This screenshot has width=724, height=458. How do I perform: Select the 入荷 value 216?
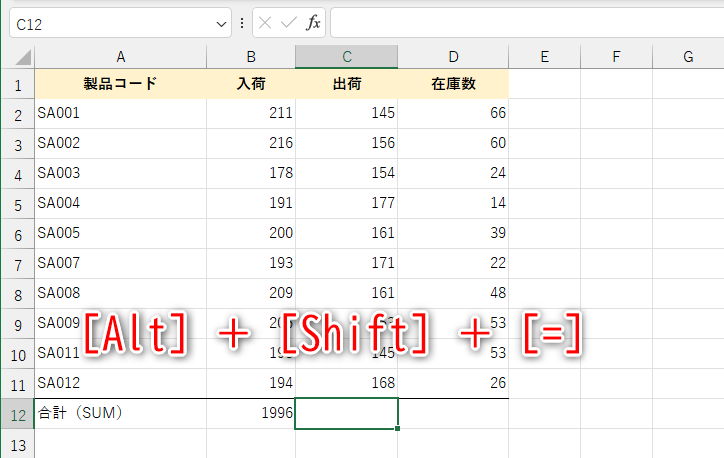click(251, 144)
